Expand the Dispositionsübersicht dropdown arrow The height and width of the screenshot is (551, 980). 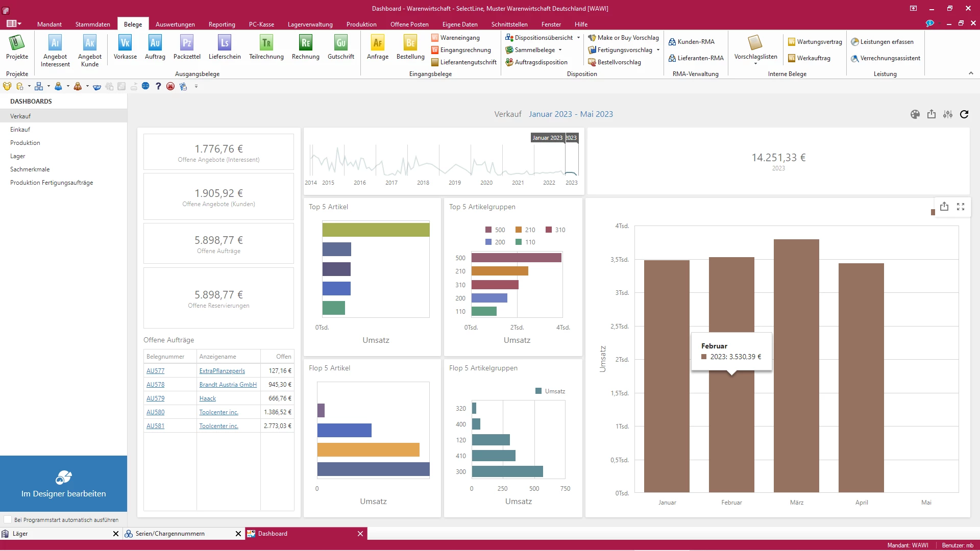point(578,38)
